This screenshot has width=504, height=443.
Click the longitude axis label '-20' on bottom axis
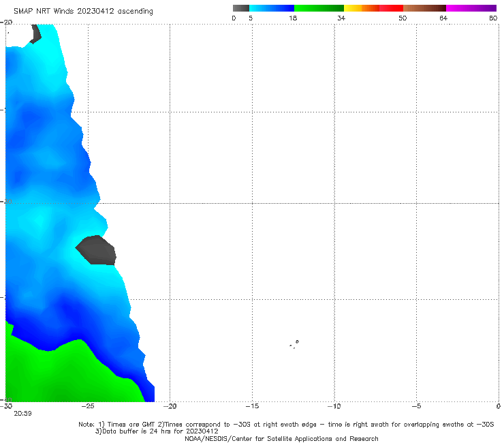[x=170, y=406]
